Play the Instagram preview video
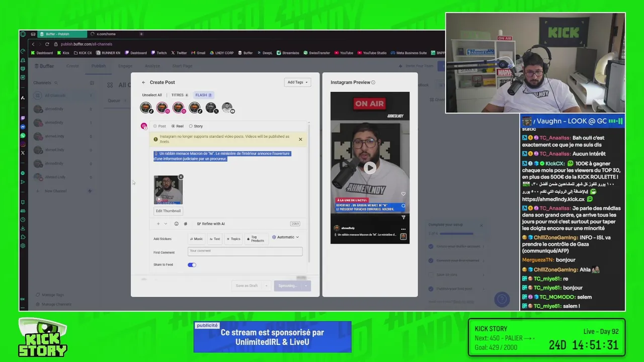This screenshot has width=644, height=362. pyautogui.click(x=370, y=168)
